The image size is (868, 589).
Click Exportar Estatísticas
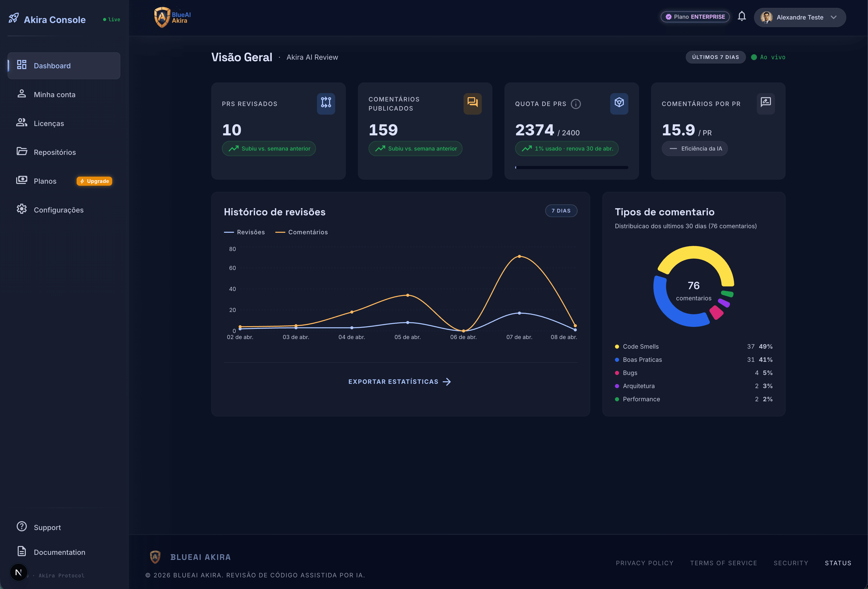click(399, 382)
